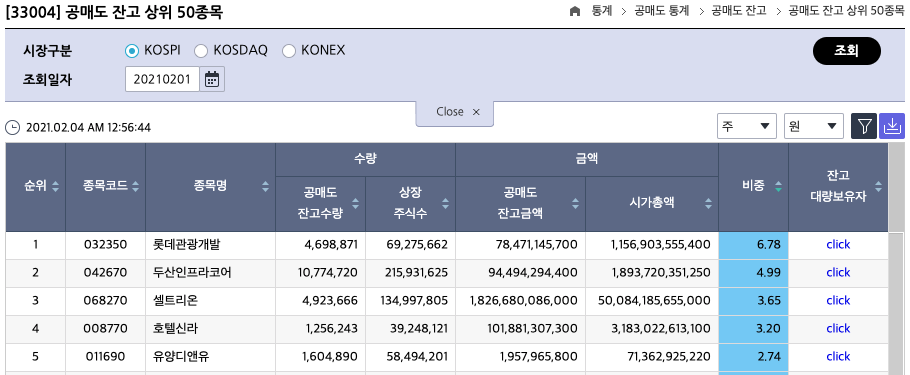Viewport: 910px width, 375px height.
Task: Click stock code 068270
Action: tap(105, 300)
